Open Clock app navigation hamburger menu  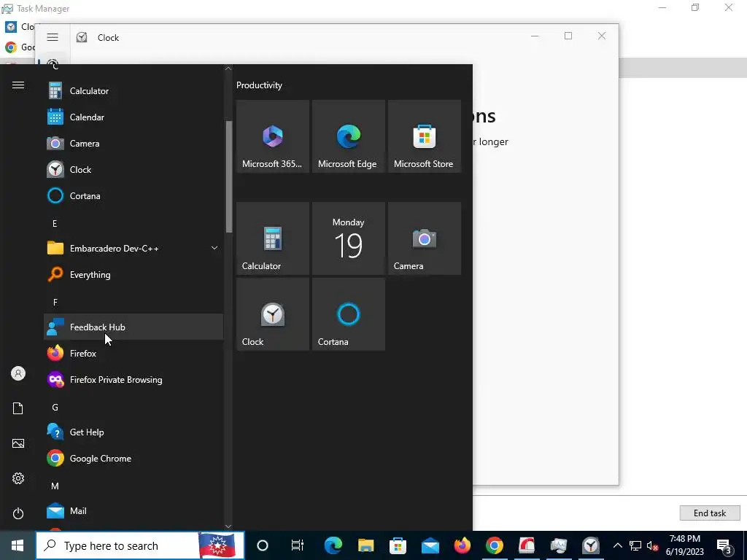(53, 37)
